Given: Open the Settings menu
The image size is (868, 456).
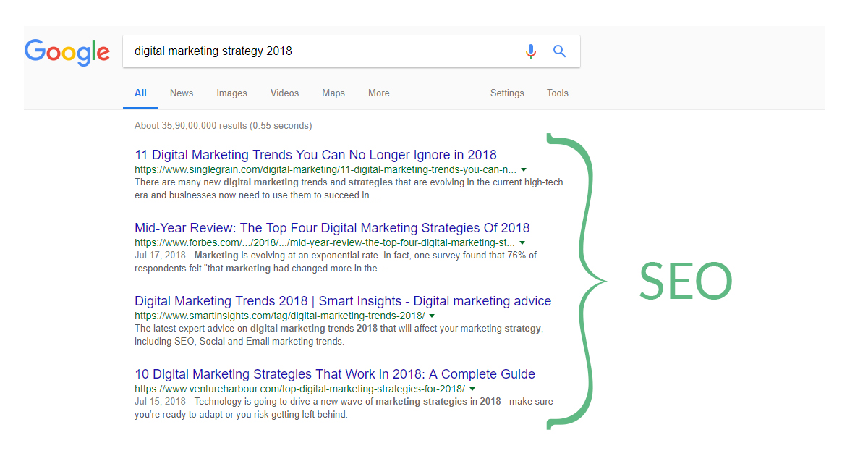Looking at the screenshot, I should (x=507, y=93).
